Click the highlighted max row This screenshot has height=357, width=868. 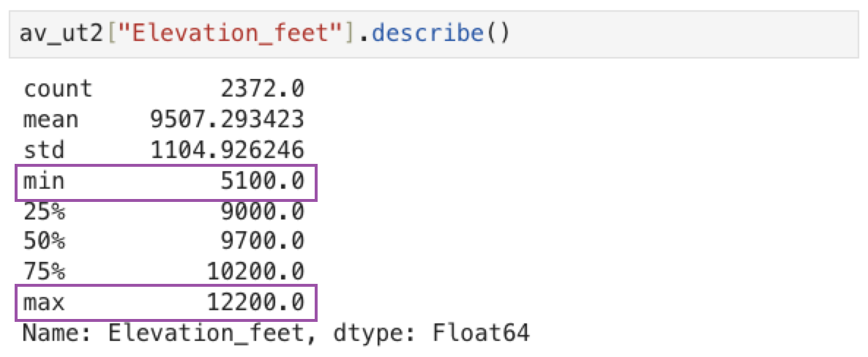point(166,302)
